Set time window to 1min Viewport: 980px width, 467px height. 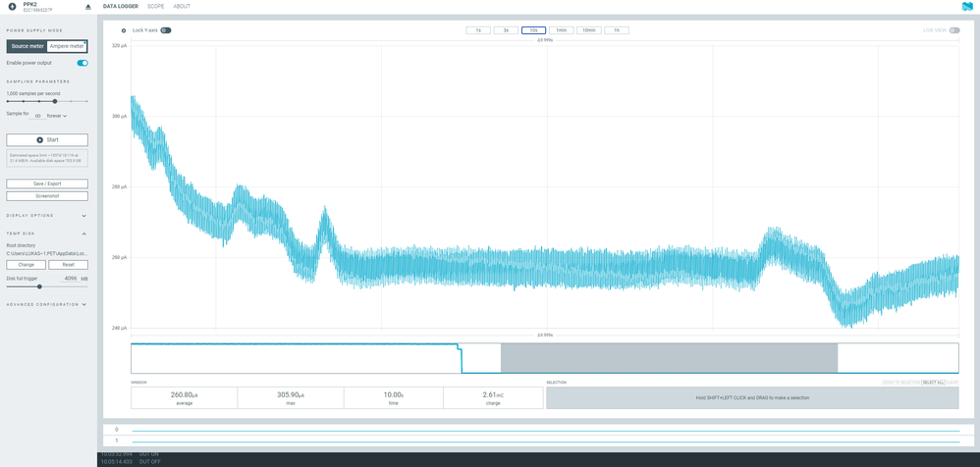click(562, 30)
